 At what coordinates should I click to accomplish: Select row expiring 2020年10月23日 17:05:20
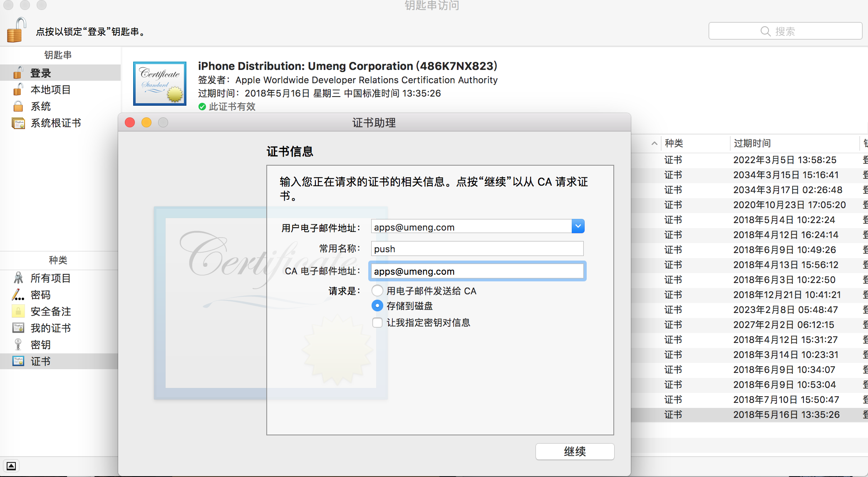coord(749,205)
